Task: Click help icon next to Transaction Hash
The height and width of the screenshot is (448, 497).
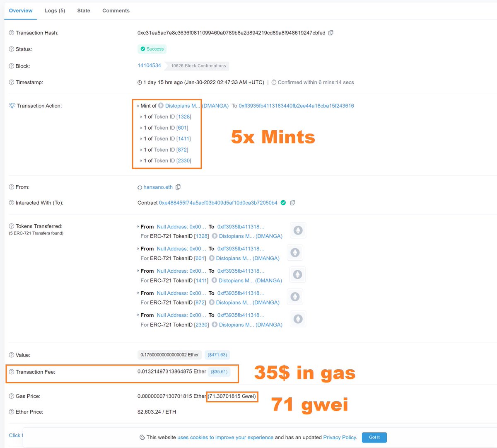Action: click(x=12, y=33)
